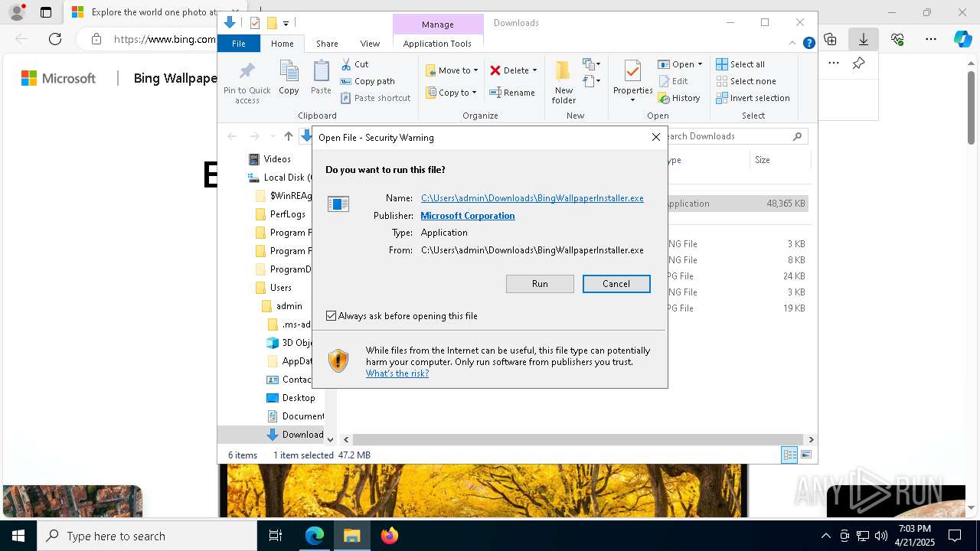Collapse the Explorer ribbon chevron
980x551 pixels.
(x=792, y=43)
